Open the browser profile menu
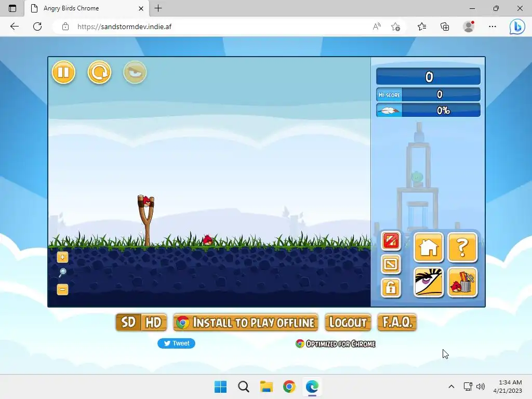 469,26
